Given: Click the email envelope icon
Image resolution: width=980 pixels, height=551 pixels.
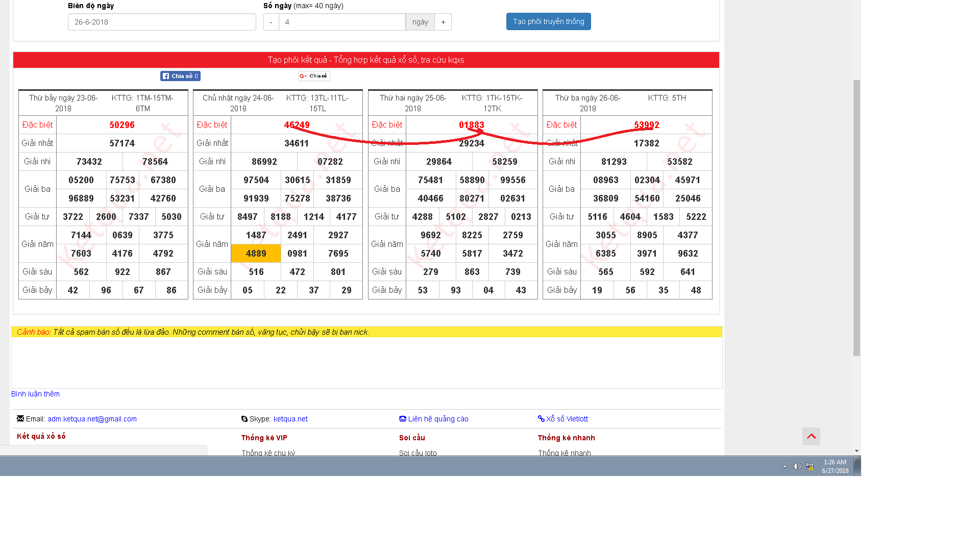Looking at the screenshot, I should (x=20, y=418).
